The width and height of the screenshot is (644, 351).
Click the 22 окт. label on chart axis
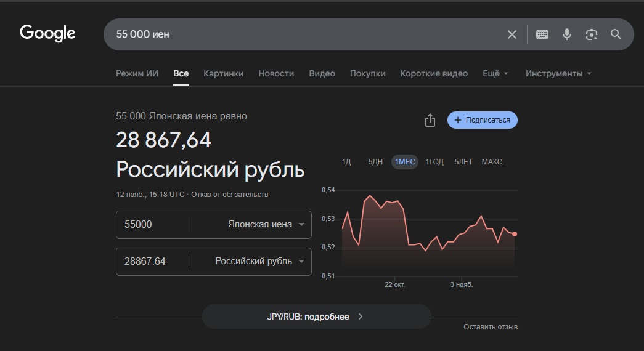click(x=394, y=284)
